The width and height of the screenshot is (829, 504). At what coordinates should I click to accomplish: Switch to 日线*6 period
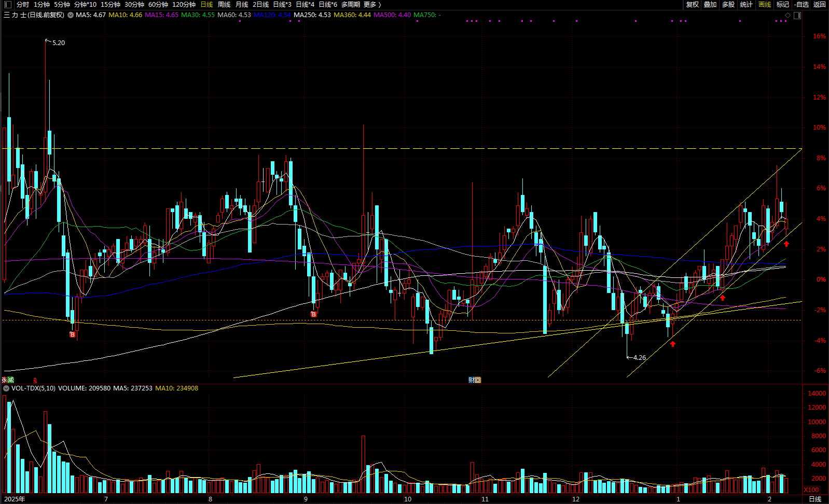[328, 4]
